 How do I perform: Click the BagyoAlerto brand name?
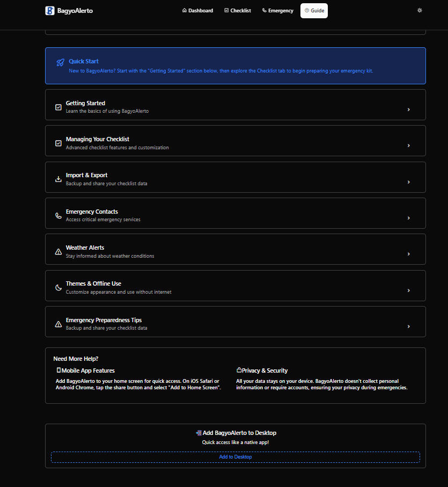click(75, 11)
